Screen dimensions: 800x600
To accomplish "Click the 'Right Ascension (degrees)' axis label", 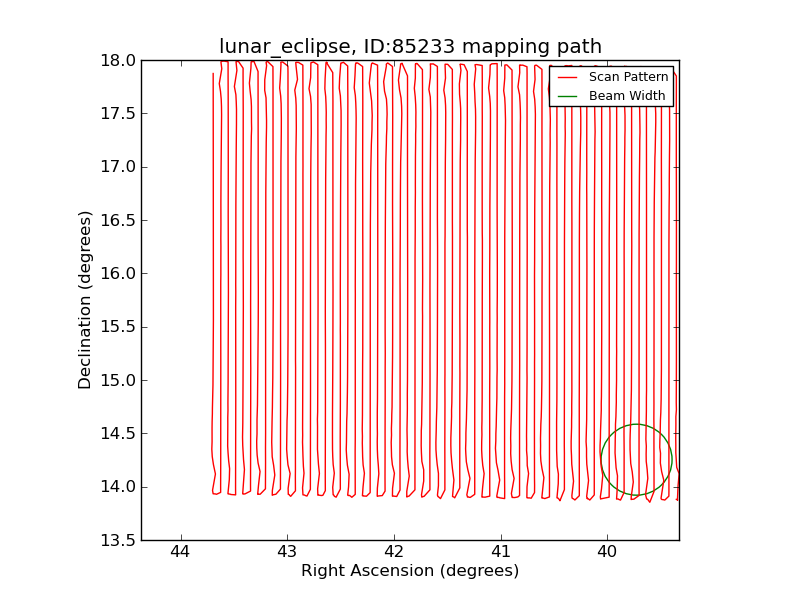I will point(410,570).
